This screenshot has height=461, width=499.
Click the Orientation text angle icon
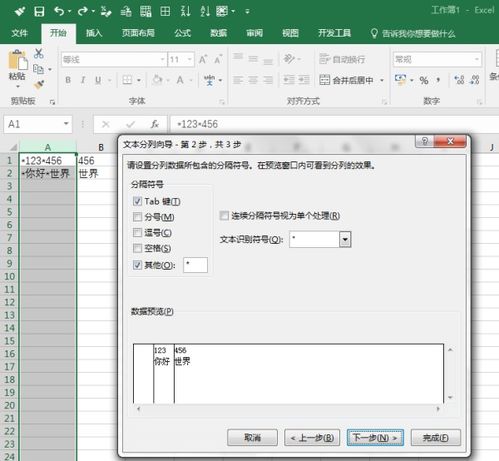(x=289, y=59)
